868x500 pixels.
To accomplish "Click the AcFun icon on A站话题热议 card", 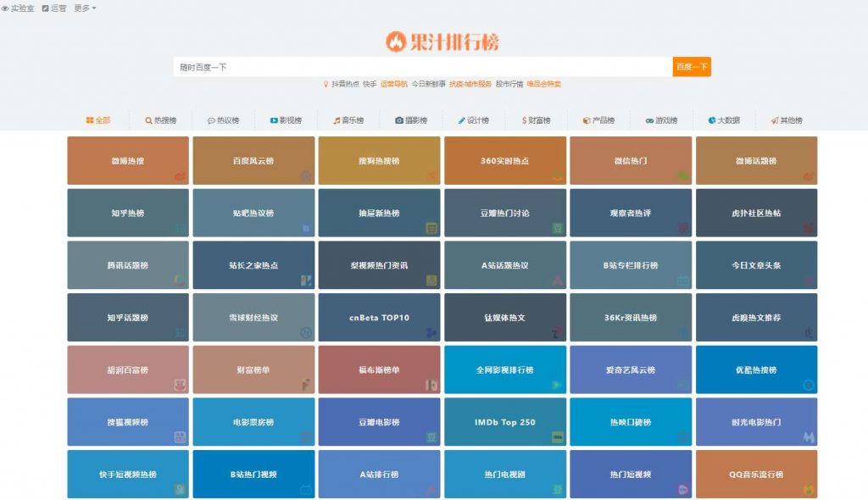I will [x=558, y=281].
